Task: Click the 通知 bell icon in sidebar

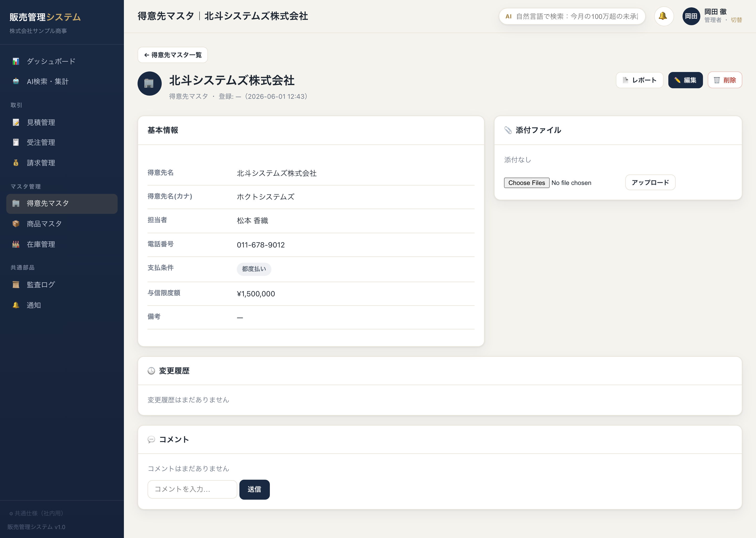Action: pos(16,305)
